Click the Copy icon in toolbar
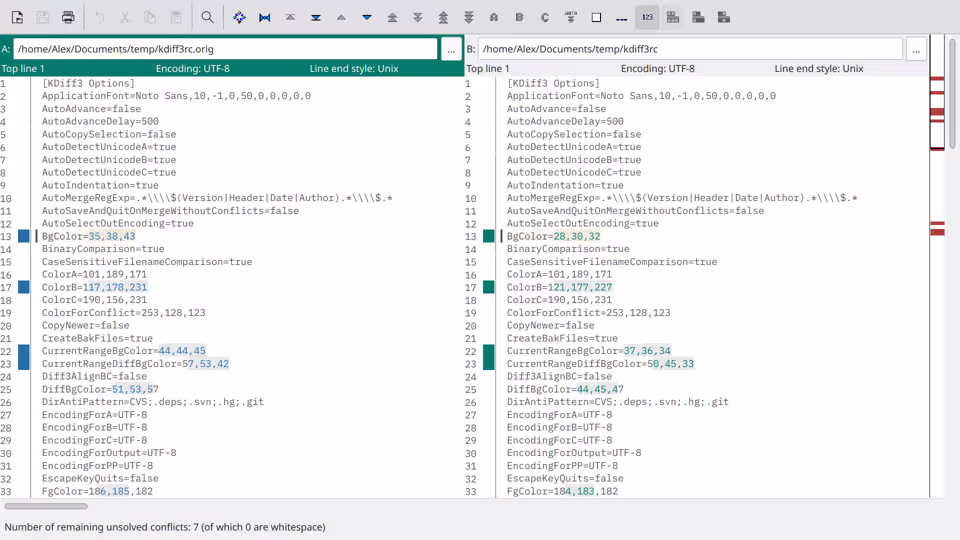The image size is (960, 540). pos(150,18)
